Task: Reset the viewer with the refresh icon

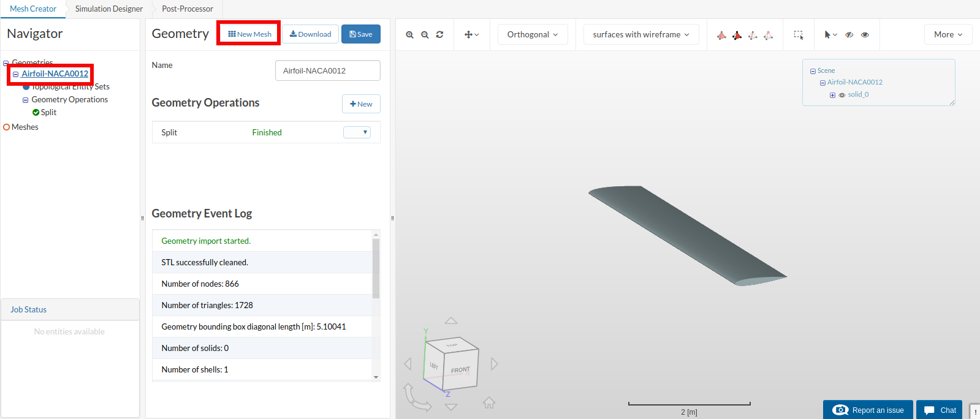Action: [439, 35]
